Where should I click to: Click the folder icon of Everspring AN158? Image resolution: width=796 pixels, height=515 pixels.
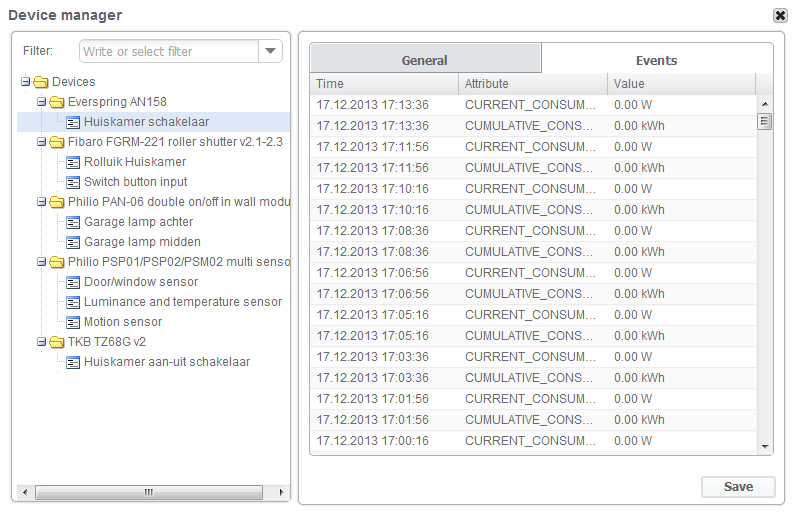coord(57,102)
